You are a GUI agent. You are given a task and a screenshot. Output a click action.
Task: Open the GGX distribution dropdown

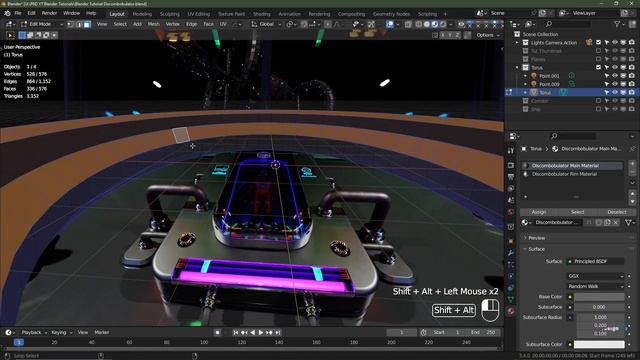[596, 276]
